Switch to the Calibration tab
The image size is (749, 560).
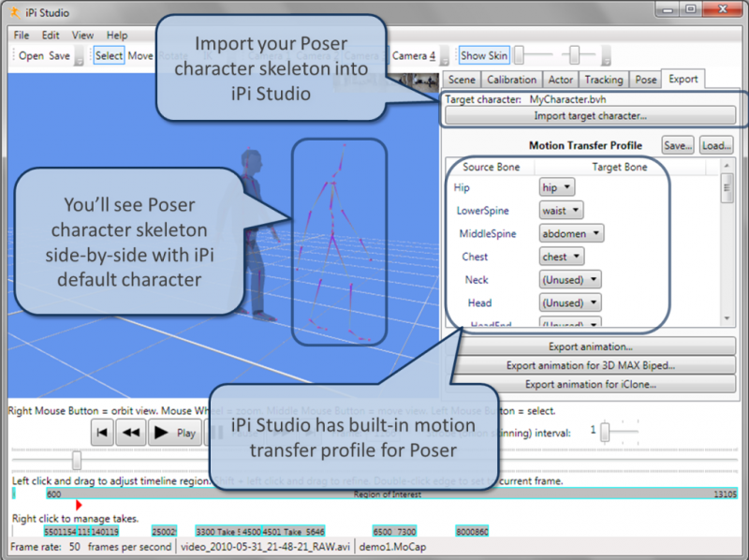(511, 80)
